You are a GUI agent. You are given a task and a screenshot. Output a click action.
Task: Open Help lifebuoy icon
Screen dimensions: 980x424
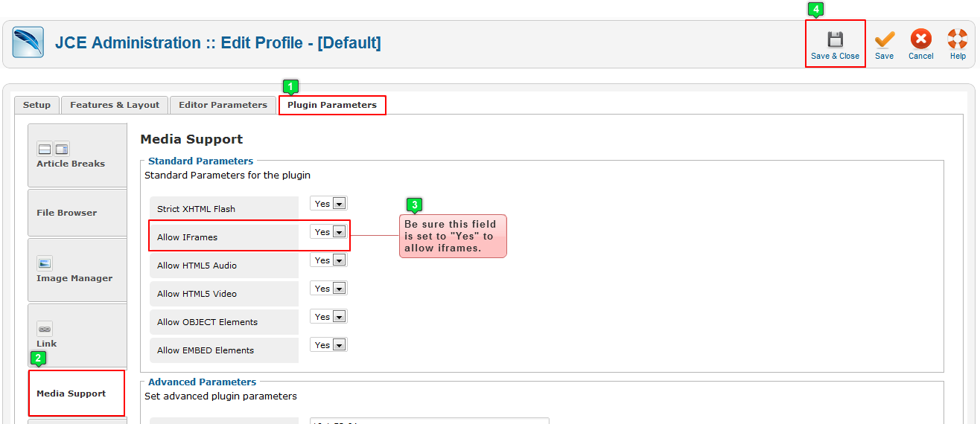[958, 39]
